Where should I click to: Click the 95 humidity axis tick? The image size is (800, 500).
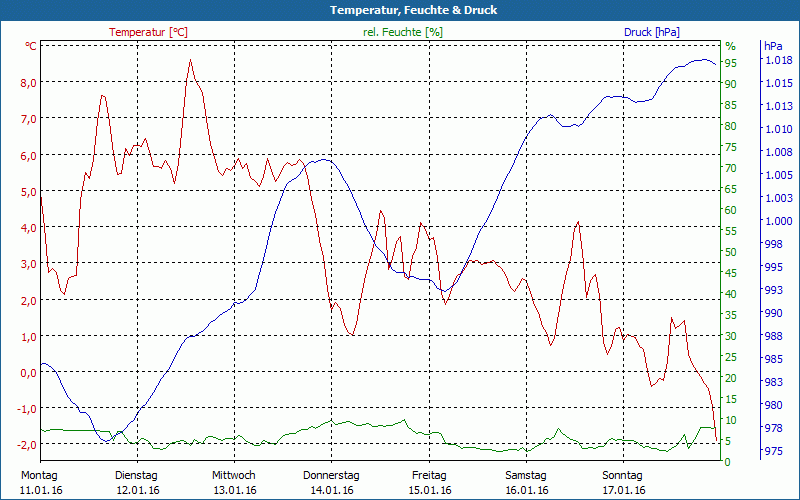point(731,63)
